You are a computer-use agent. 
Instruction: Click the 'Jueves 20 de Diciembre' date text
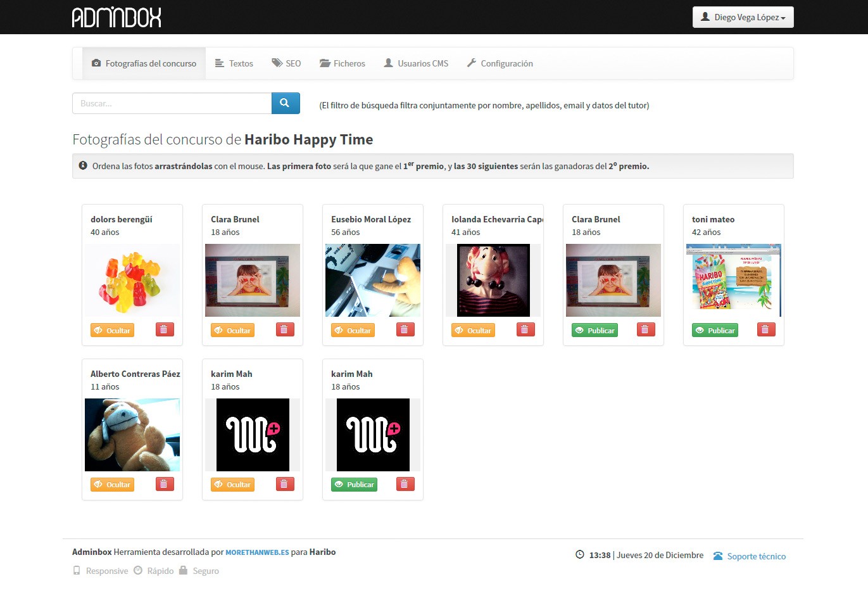(660, 555)
